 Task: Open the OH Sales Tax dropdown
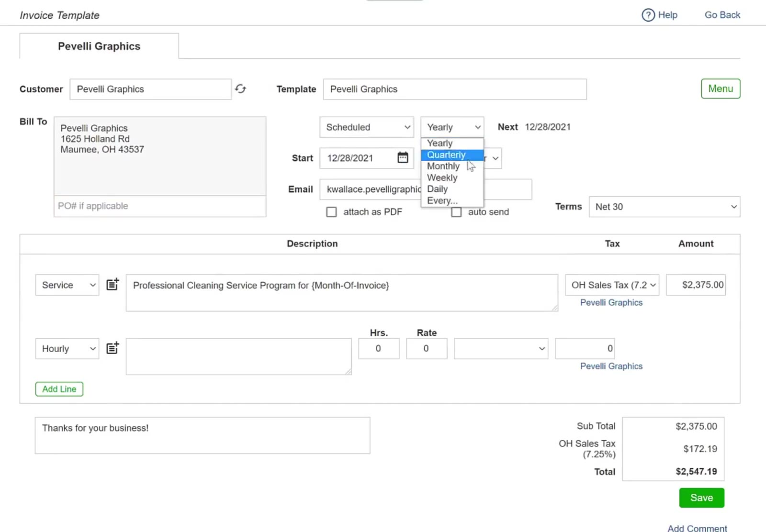(x=612, y=285)
